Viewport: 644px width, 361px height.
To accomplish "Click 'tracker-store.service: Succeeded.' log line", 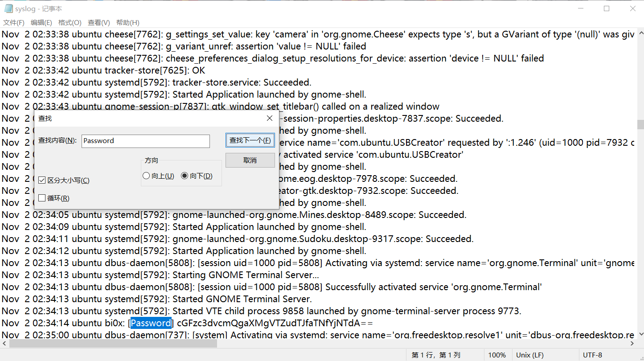I will (156, 82).
